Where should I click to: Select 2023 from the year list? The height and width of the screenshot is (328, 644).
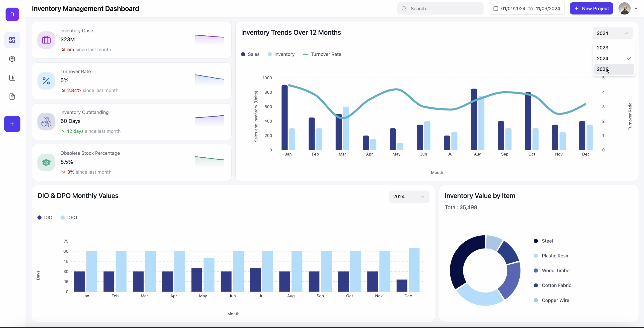[x=614, y=48]
